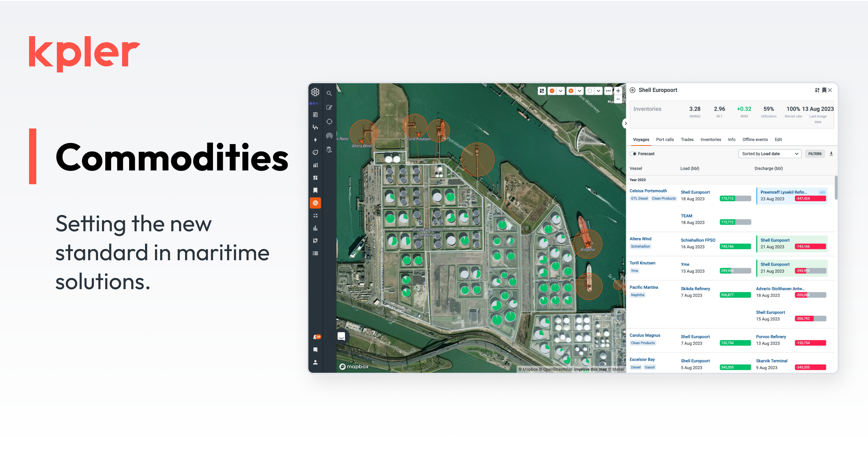
Task: Click the orange vessel marker layer toggle on the map
Action: pyautogui.click(x=552, y=90)
